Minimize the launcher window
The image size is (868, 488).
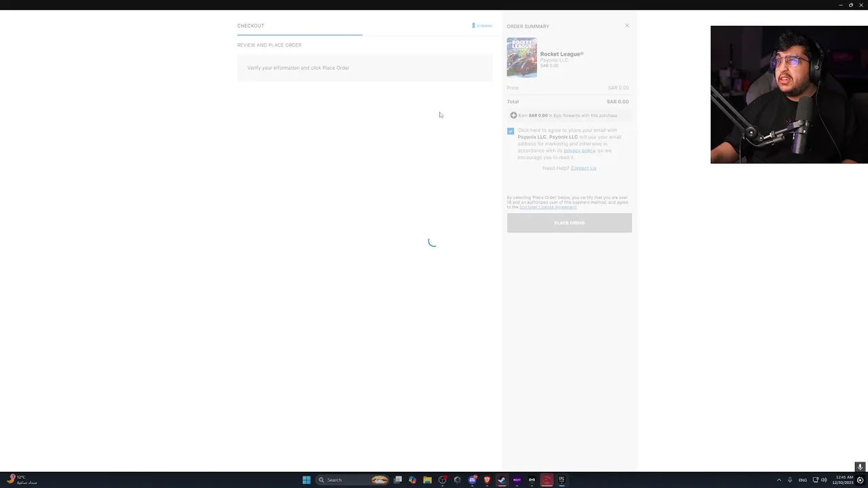coord(841,5)
